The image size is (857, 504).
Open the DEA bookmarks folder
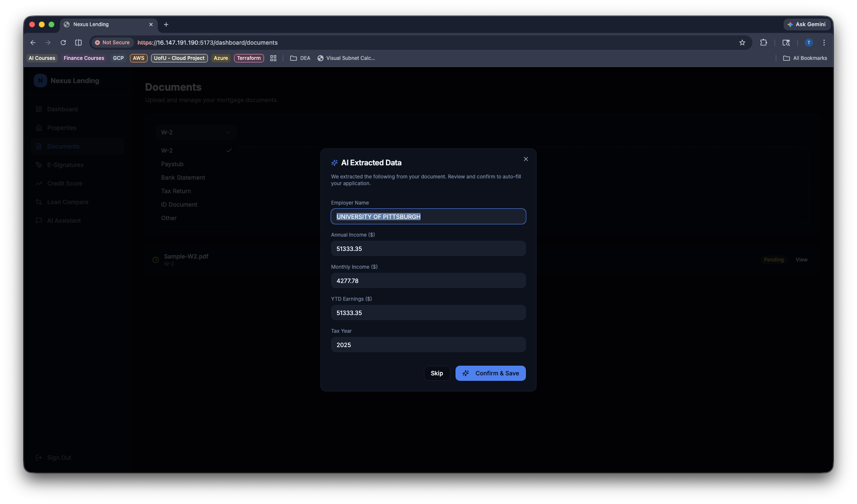[x=300, y=58]
